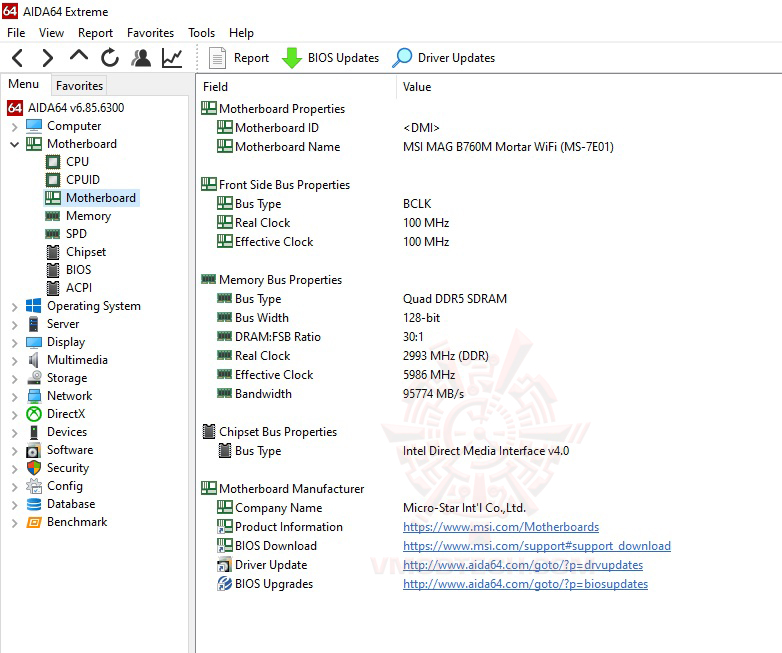The height and width of the screenshot is (653, 782).
Task: Go back with the left arrow toolbar icon
Action: (x=17, y=58)
